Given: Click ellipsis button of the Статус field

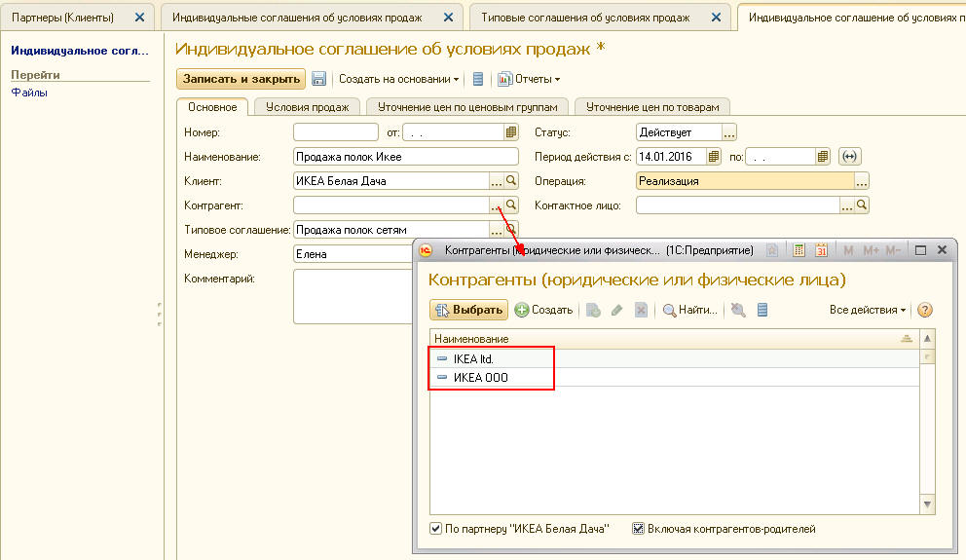Looking at the screenshot, I should click(x=728, y=132).
